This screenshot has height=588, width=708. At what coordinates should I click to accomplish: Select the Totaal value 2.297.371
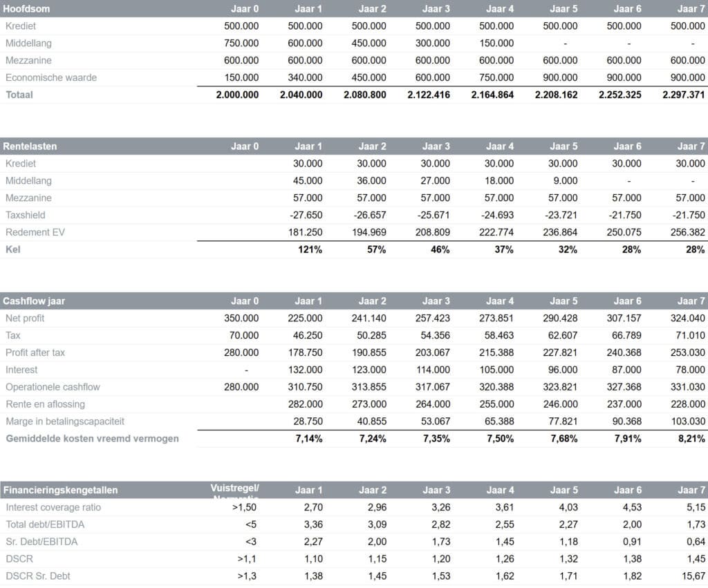683,95
